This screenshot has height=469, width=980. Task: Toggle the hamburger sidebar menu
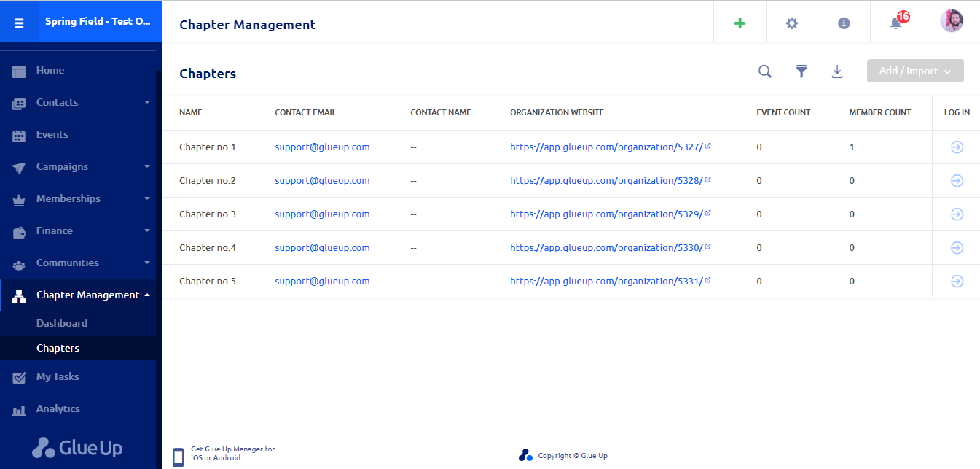(x=19, y=22)
